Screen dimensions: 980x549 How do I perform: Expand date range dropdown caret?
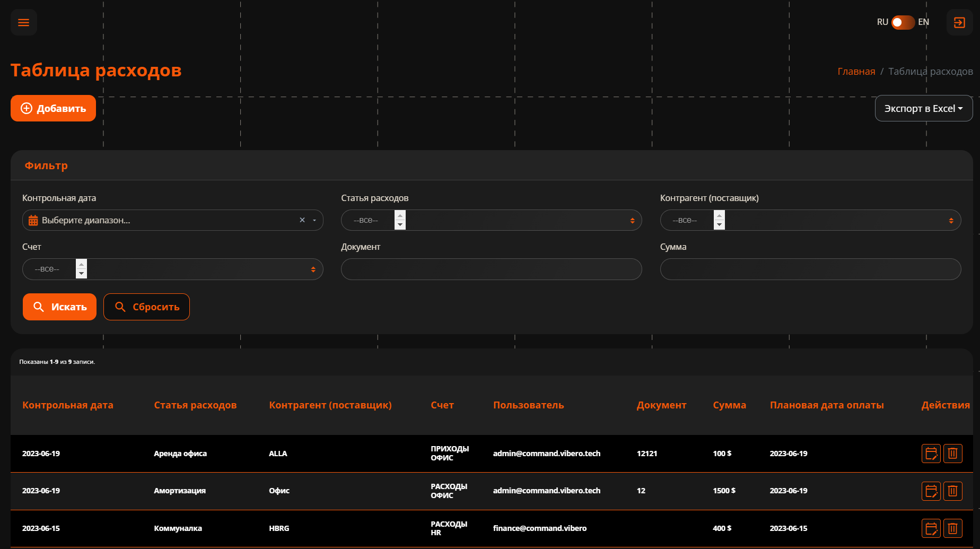click(x=314, y=220)
